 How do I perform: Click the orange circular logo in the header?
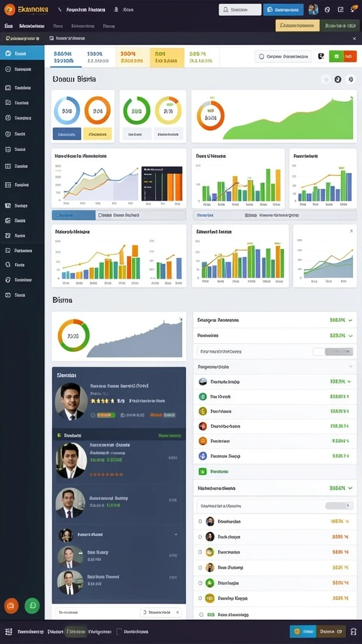click(9, 9)
